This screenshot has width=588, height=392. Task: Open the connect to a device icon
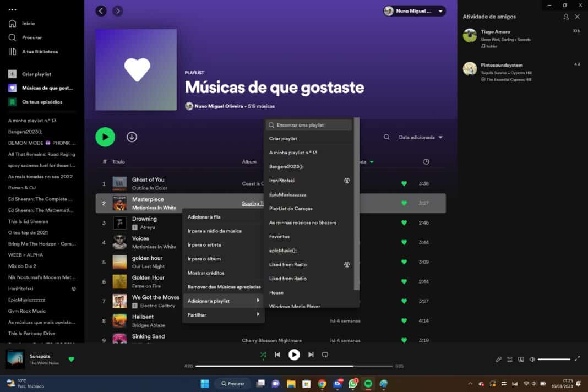[x=521, y=360]
